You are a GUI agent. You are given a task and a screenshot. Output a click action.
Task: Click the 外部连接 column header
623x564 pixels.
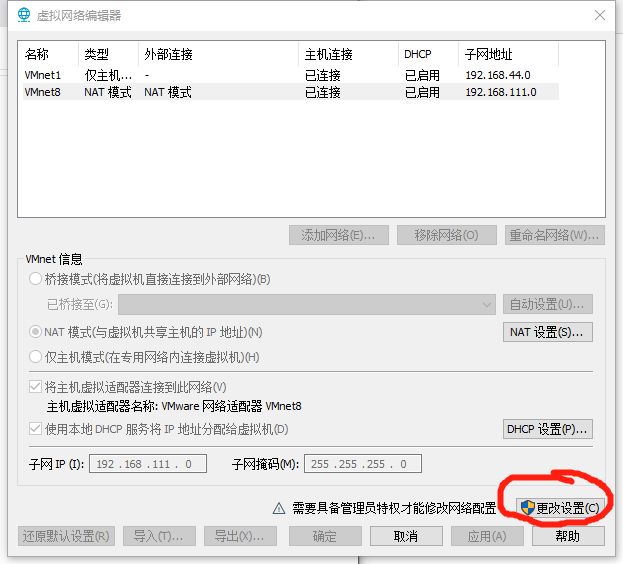click(x=219, y=54)
